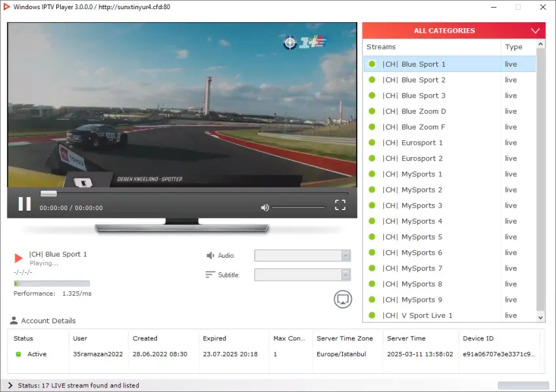
Task: Click the video playback area
Action: tap(182, 105)
